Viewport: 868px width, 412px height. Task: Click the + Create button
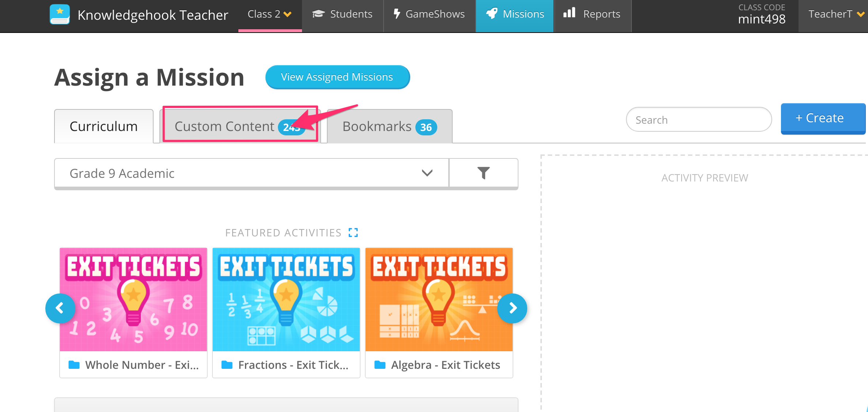coord(823,118)
